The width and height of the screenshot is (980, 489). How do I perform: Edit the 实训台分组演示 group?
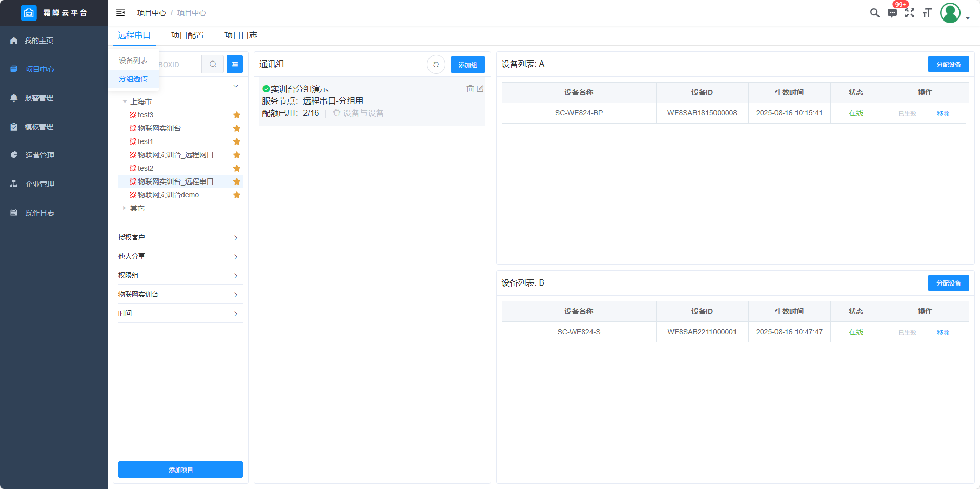click(480, 89)
